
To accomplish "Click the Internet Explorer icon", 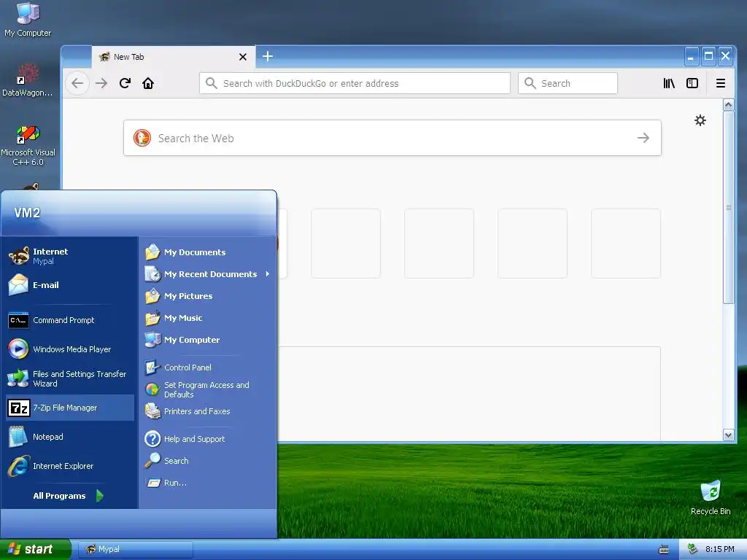I will coord(18,466).
